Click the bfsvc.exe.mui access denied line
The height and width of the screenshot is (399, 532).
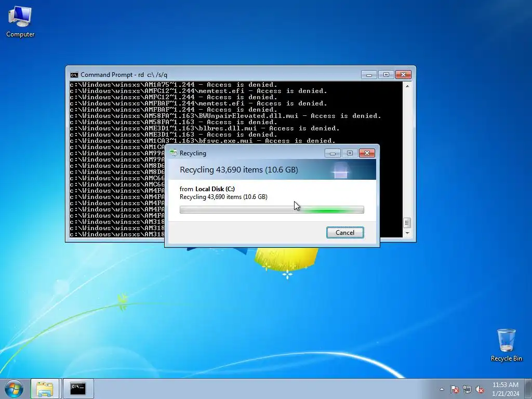coord(203,141)
